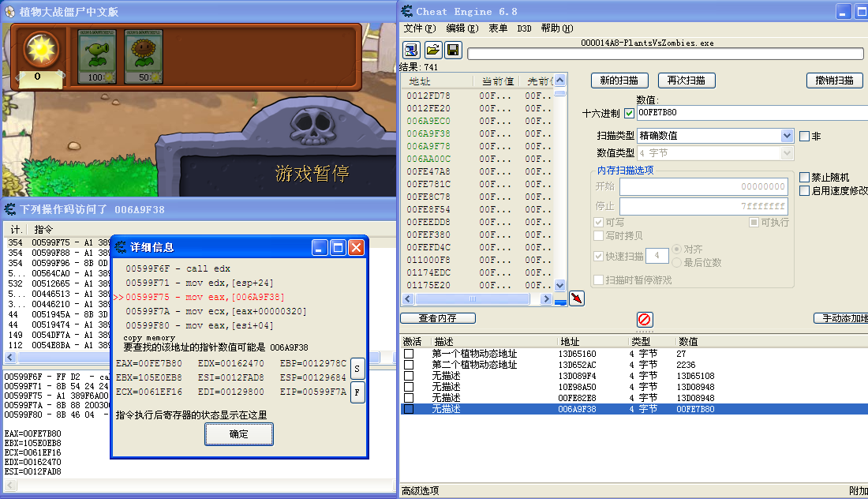
Task: Enable the 启用速度修改 checkbox
Action: pyautogui.click(x=804, y=190)
